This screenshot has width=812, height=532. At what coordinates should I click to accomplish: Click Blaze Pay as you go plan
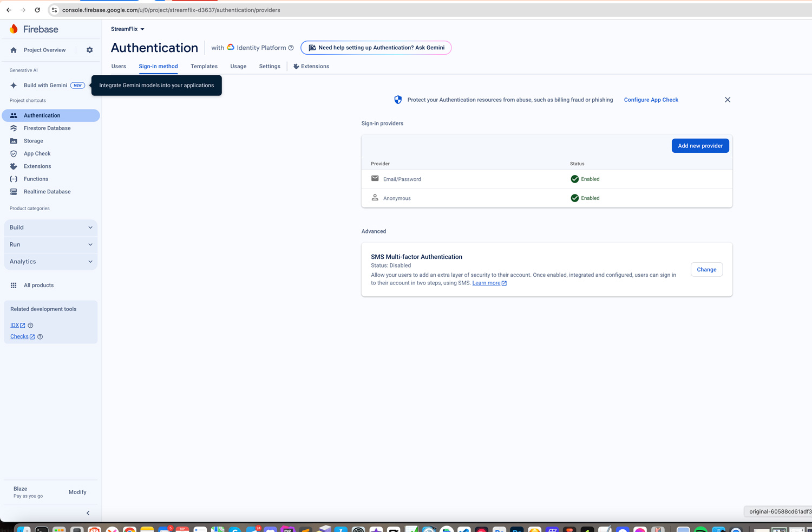tap(28, 492)
